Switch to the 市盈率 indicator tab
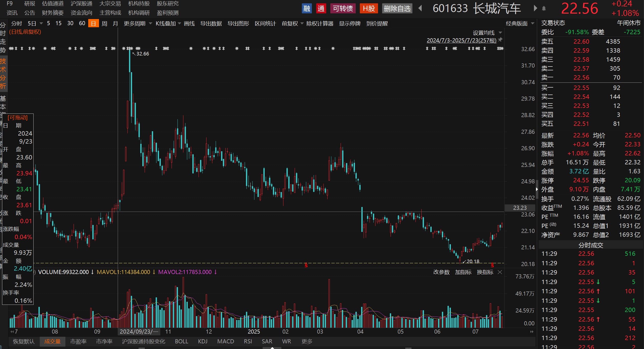 point(78,341)
